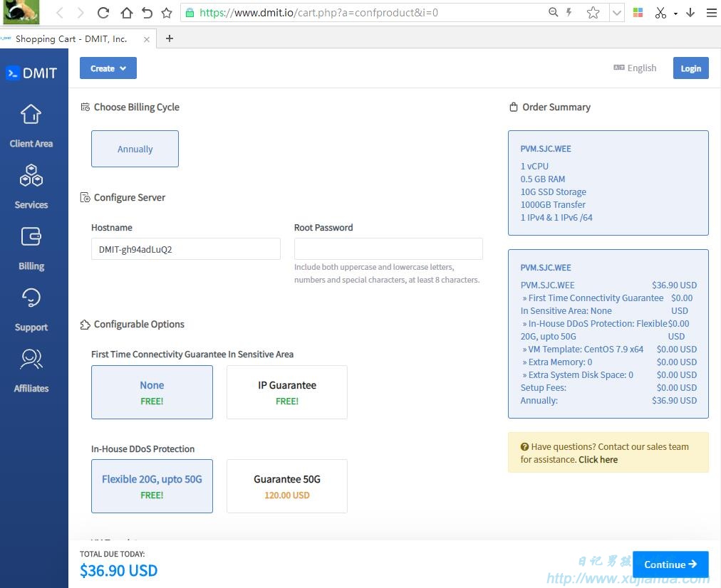Click the Continue button
The image size is (721, 588).
coord(670,564)
